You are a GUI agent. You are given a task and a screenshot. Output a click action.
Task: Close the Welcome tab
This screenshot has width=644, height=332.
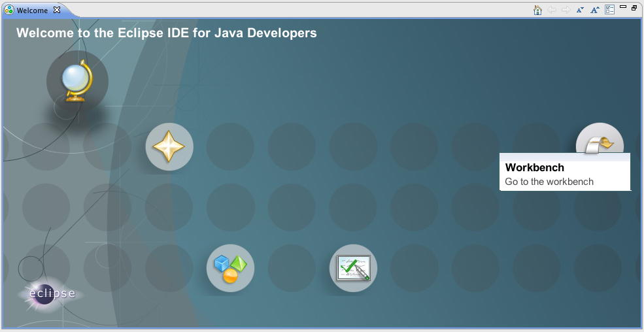(x=57, y=10)
